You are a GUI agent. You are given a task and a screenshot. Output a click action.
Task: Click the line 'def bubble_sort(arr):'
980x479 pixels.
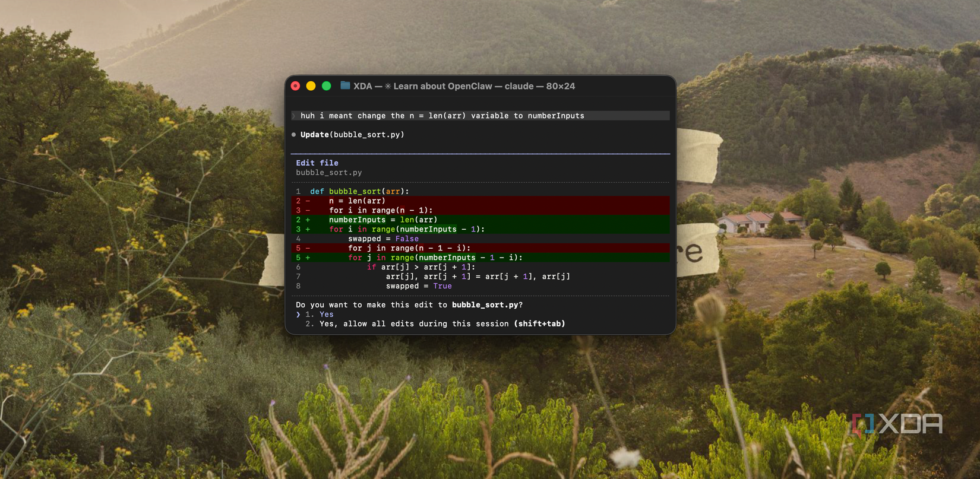(359, 191)
